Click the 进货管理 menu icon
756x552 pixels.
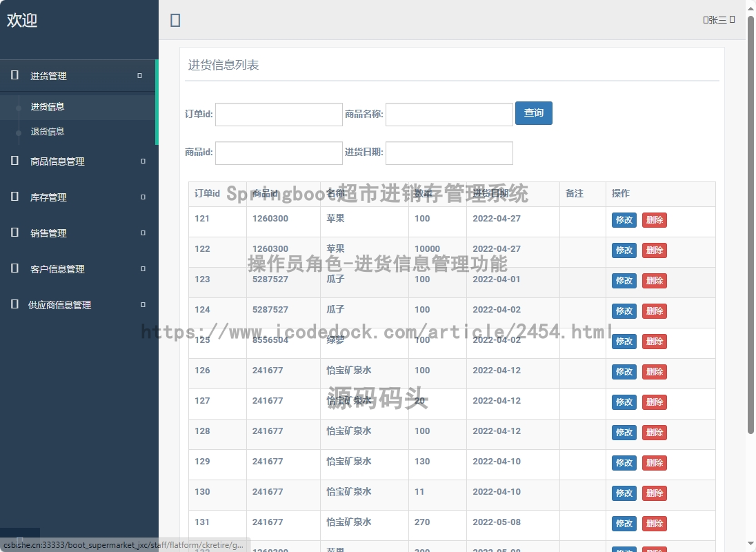point(15,75)
